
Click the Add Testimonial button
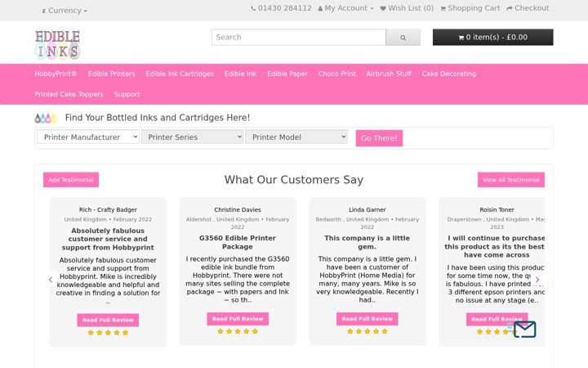click(71, 180)
